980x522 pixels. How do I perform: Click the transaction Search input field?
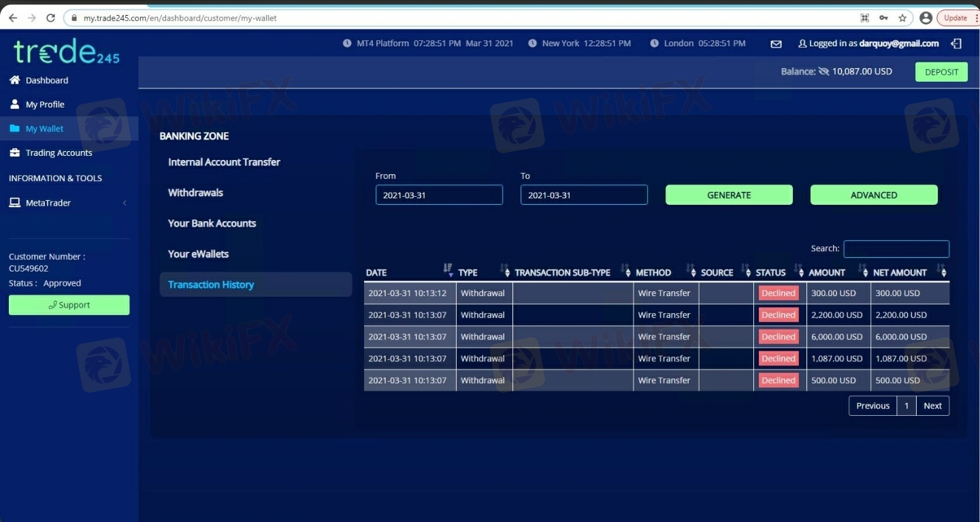tap(896, 249)
